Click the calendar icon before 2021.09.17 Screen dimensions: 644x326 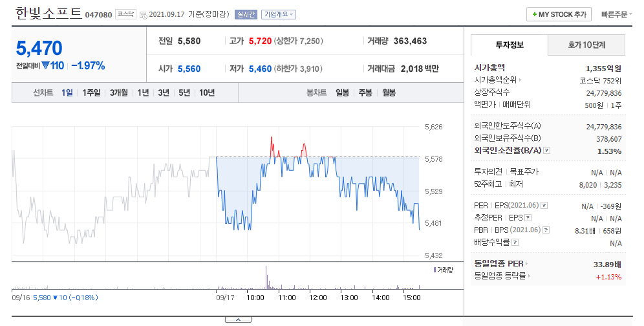pos(143,16)
